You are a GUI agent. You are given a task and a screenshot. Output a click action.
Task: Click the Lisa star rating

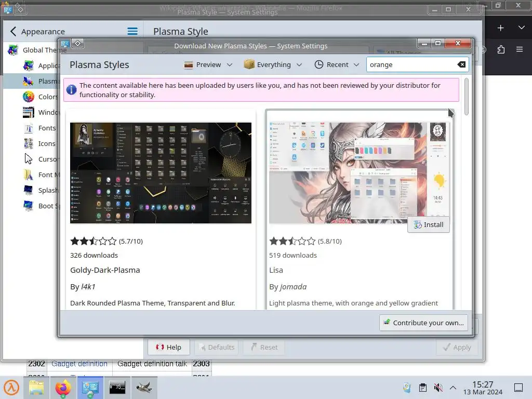[292, 241]
